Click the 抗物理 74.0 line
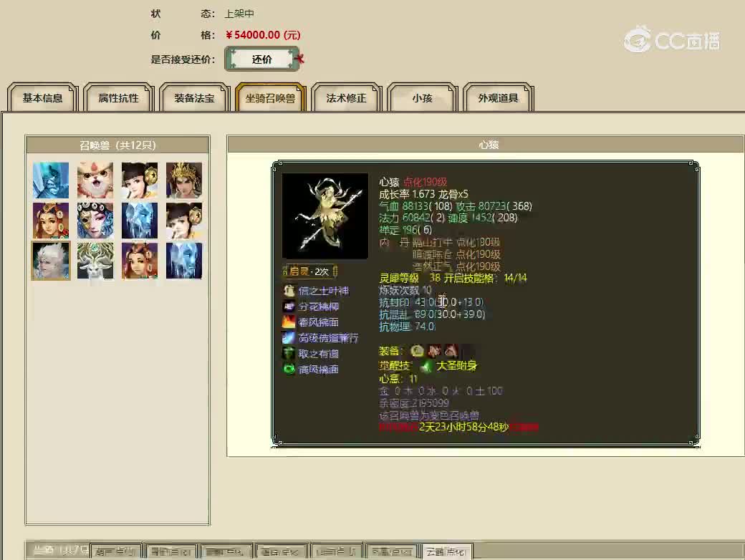745x560 pixels. click(x=407, y=327)
